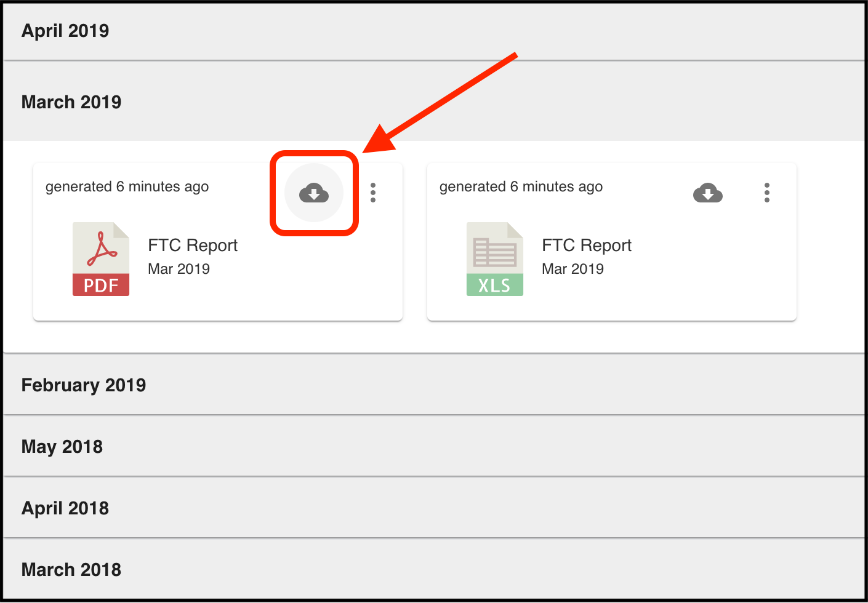Click the red PDF file type icon

point(101,259)
